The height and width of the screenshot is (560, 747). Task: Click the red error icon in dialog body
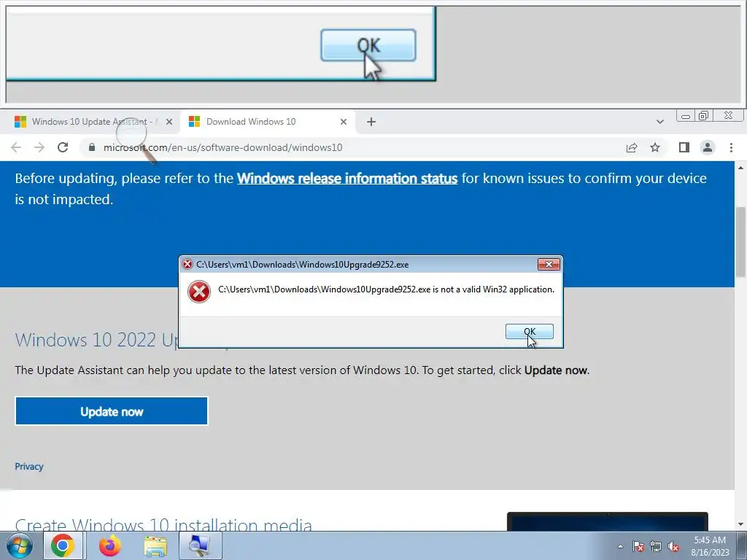point(199,292)
